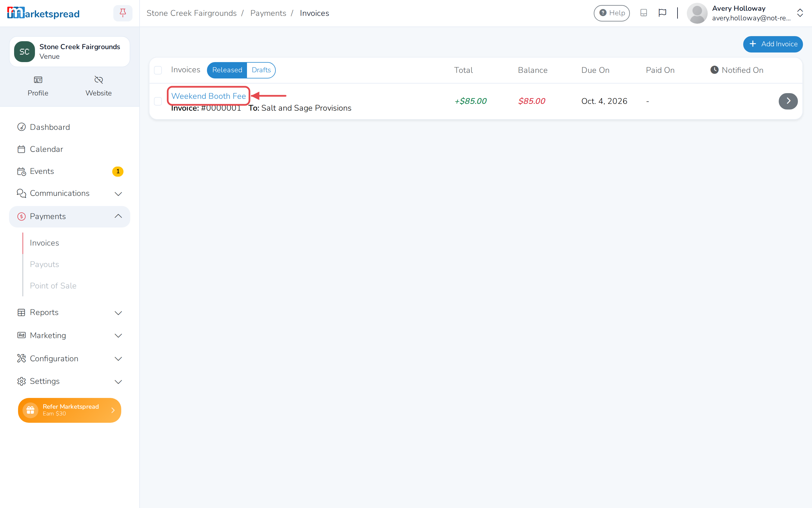Click the Oct. 4, 2026 due date

604,101
